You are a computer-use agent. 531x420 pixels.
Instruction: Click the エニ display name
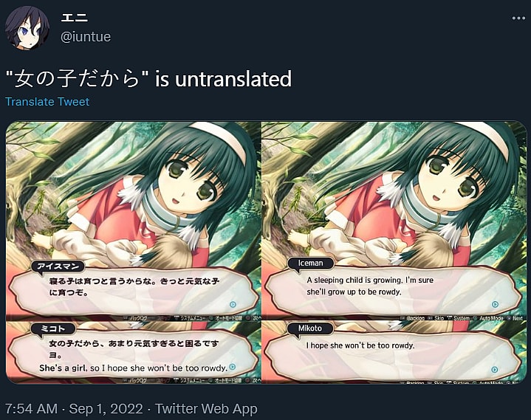coord(74,18)
